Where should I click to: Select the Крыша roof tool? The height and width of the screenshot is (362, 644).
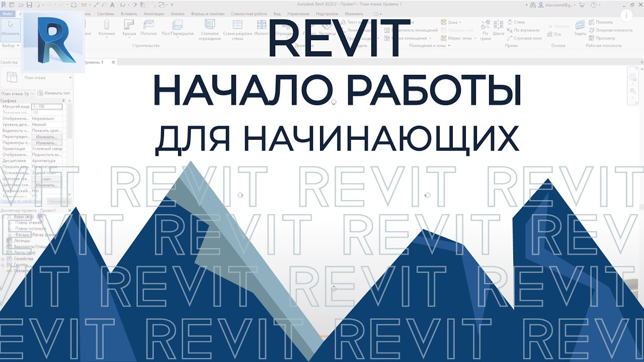(129, 28)
